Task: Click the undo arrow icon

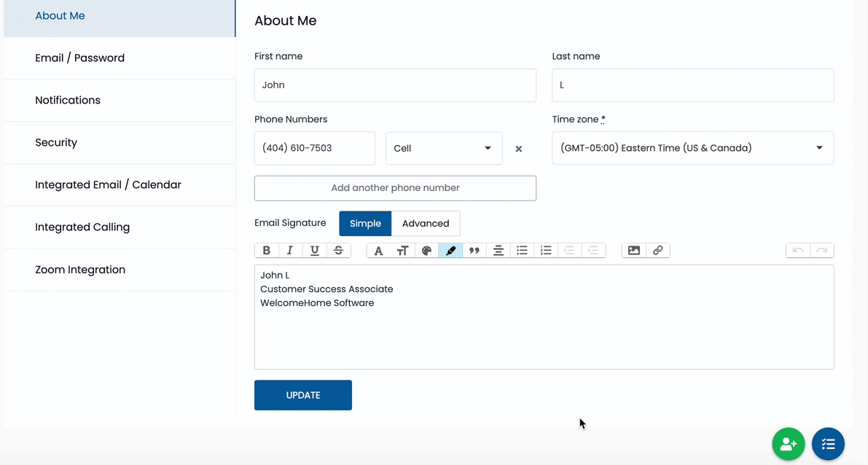Action: point(798,250)
